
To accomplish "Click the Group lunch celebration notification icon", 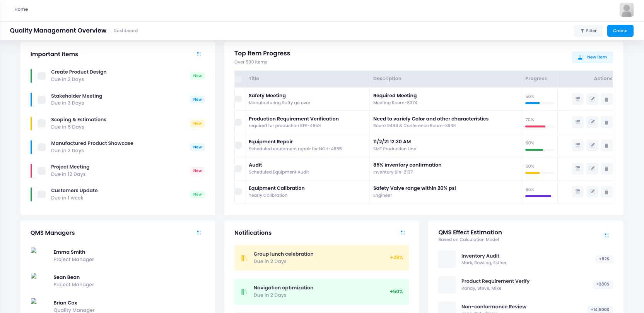I will (244, 258).
